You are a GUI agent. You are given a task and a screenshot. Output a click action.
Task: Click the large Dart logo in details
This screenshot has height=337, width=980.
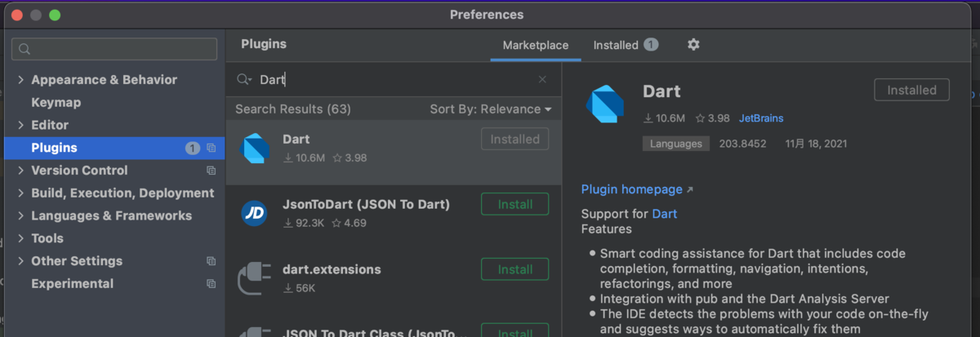click(x=605, y=104)
